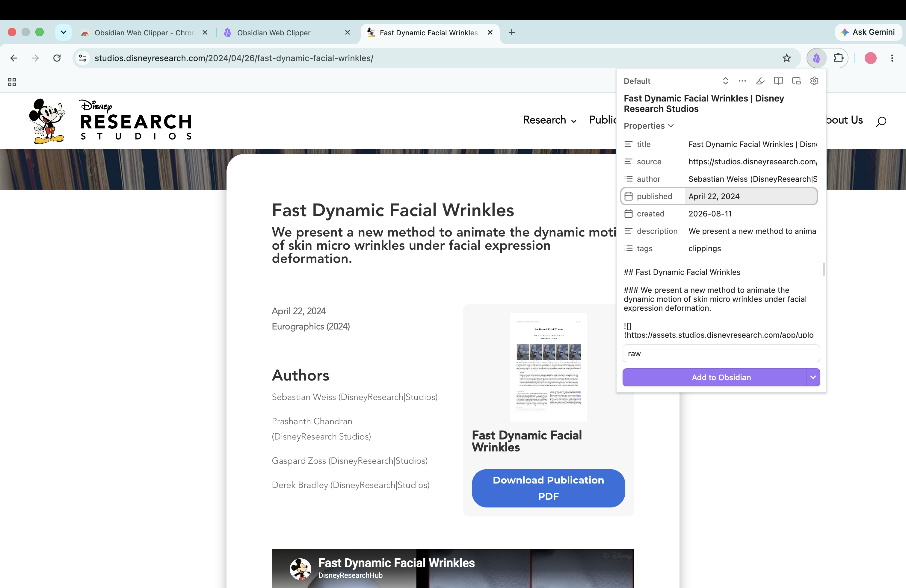Edit the created date 2026-08-11 value
The image size is (906, 588).
tap(751, 214)
